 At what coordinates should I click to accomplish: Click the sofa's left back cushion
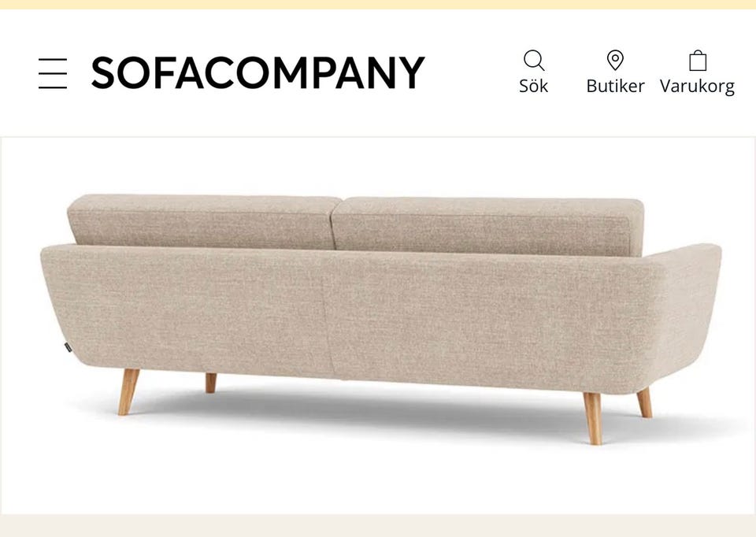click(204, 220)
